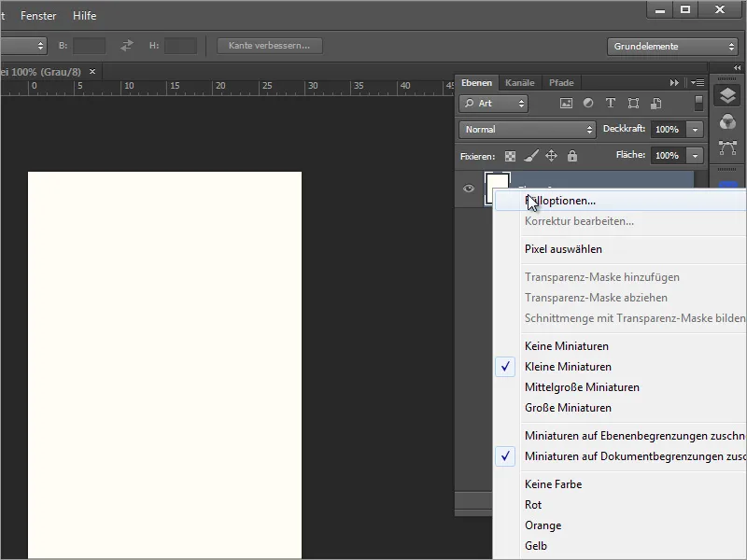Open the Grundelemente workspace dropdown
This screenshot has height=560, width=747.
tap(672, 47)
